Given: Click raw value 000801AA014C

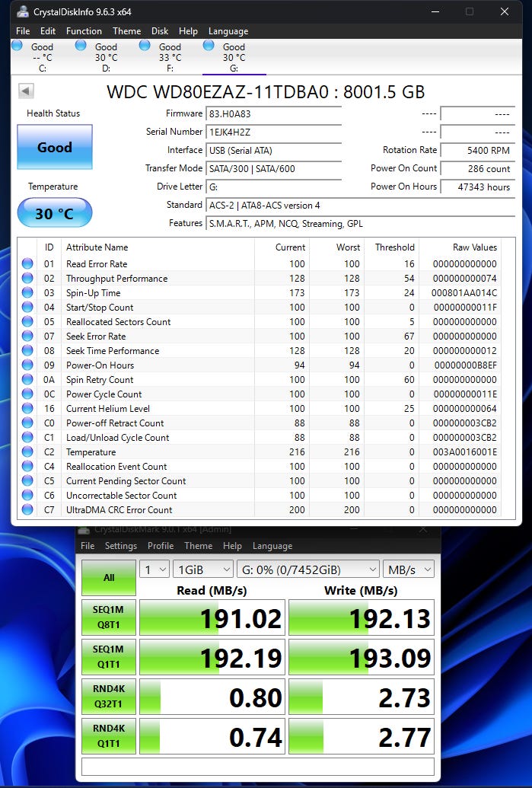Looking at the screenshot, I should click(464, 292).
